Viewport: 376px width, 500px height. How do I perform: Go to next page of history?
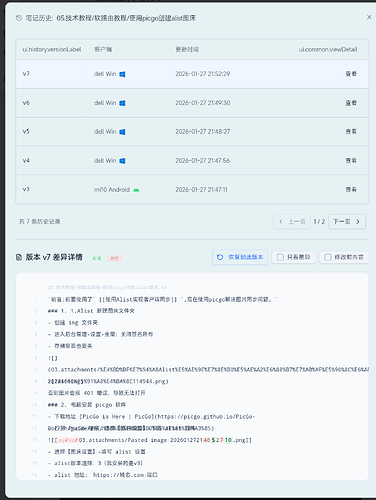click(x=347, y=221)
